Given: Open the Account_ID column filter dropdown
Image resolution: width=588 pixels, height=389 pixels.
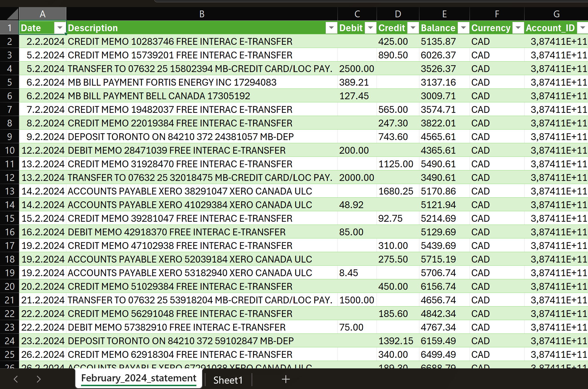Looking at the screenshot, I should click(x=583, y=28).
